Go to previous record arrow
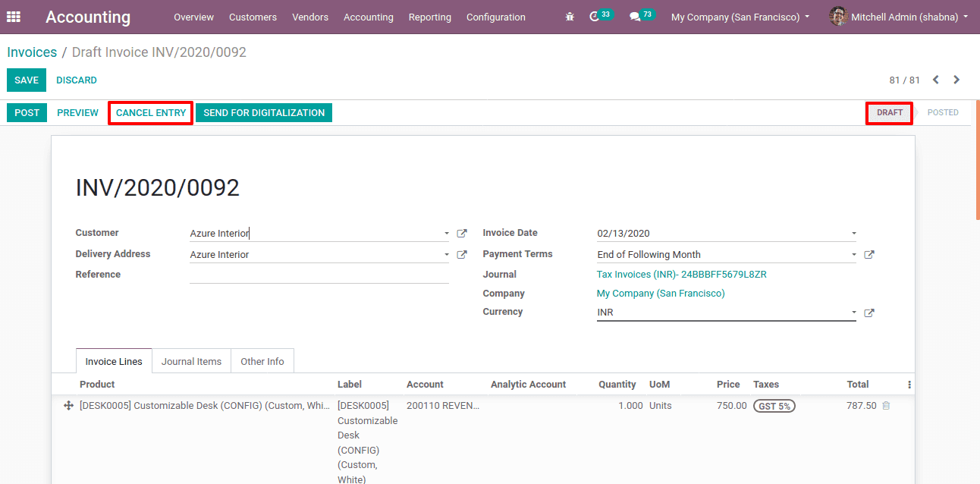Image resolution: width=980 pixels, height=484 pixels. pos(936,80)
